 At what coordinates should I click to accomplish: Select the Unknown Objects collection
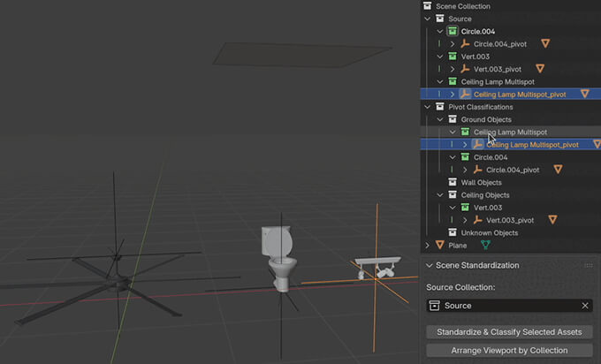click(489, 233)
